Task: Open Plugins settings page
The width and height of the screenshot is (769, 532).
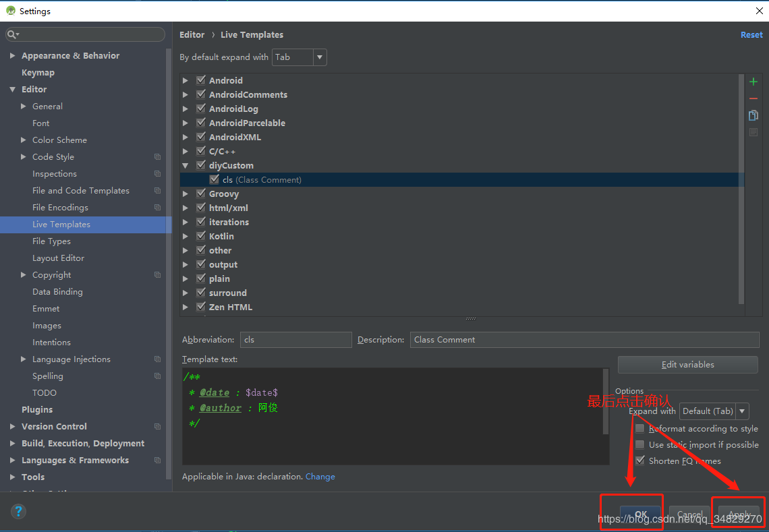Action: pyautogui.click(x=37, y=409)
